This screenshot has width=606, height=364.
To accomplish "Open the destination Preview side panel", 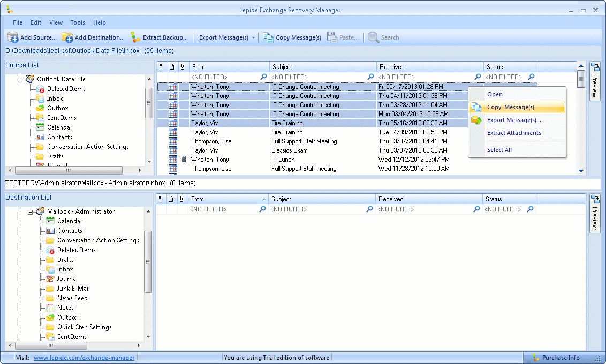I will pos(594,213).
